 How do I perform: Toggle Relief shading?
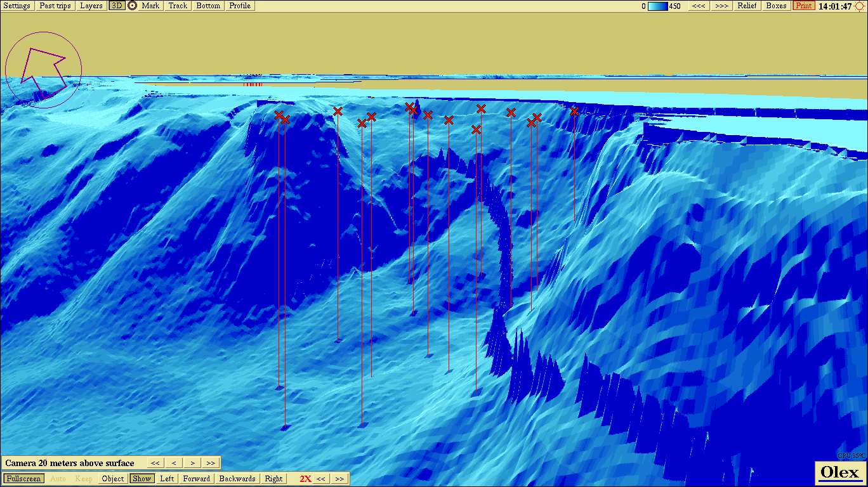pyautogui.click(x=747, y=6)
